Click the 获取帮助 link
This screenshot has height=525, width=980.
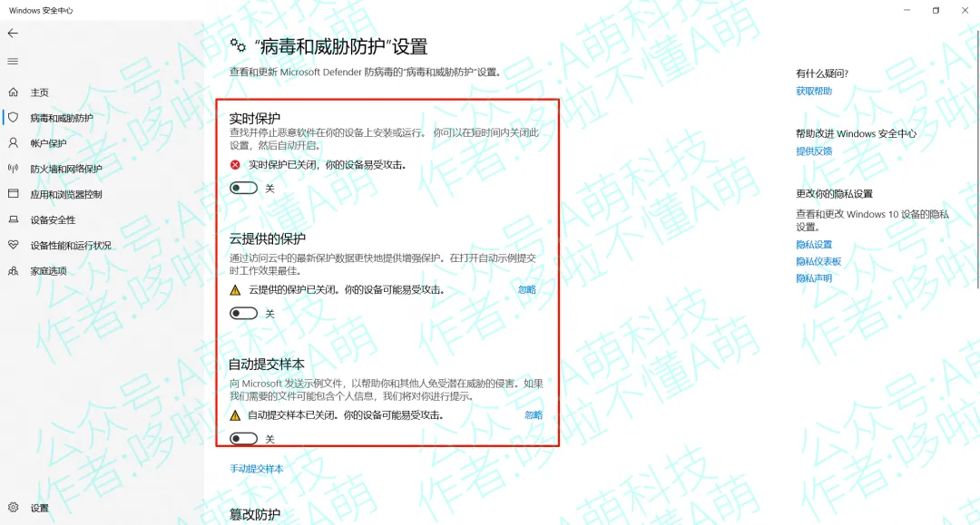point(814,92)
